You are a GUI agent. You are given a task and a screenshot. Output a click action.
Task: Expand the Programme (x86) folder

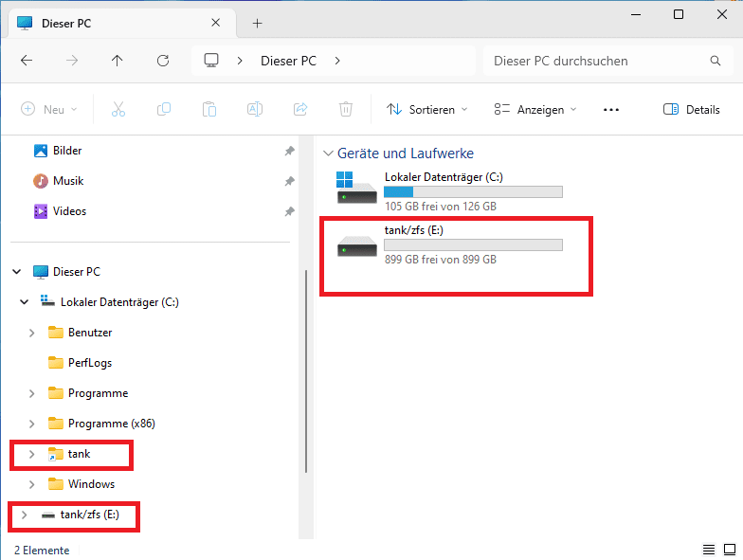[32, 424]
